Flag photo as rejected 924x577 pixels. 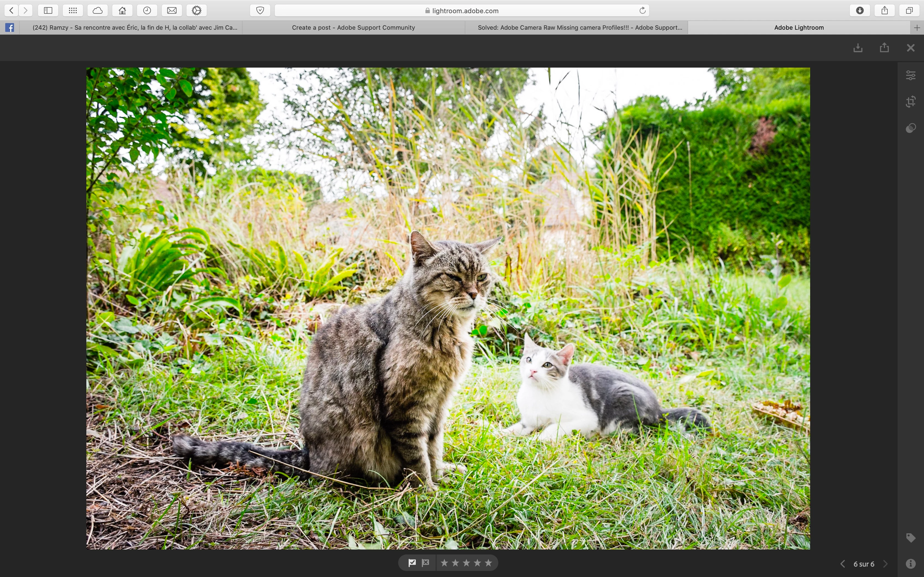(x=425, y=562)
